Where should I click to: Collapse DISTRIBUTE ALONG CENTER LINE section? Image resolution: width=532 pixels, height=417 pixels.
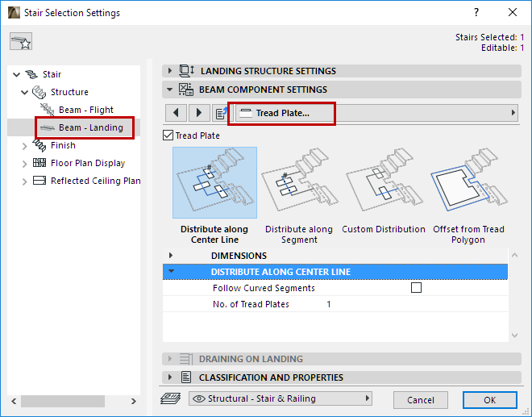171,271
